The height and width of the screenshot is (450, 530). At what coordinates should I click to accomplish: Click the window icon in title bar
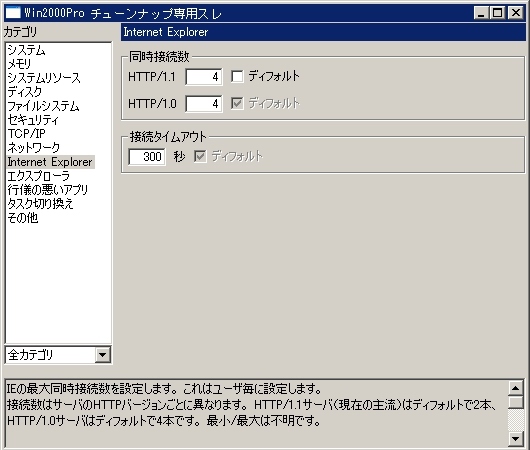click(x=13, y=13)
